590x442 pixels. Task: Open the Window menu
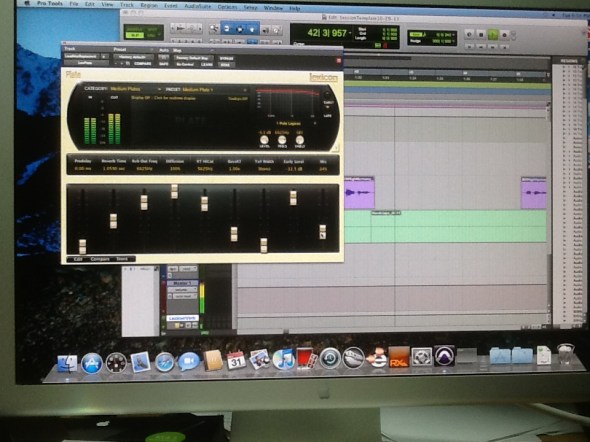[273, 8]
